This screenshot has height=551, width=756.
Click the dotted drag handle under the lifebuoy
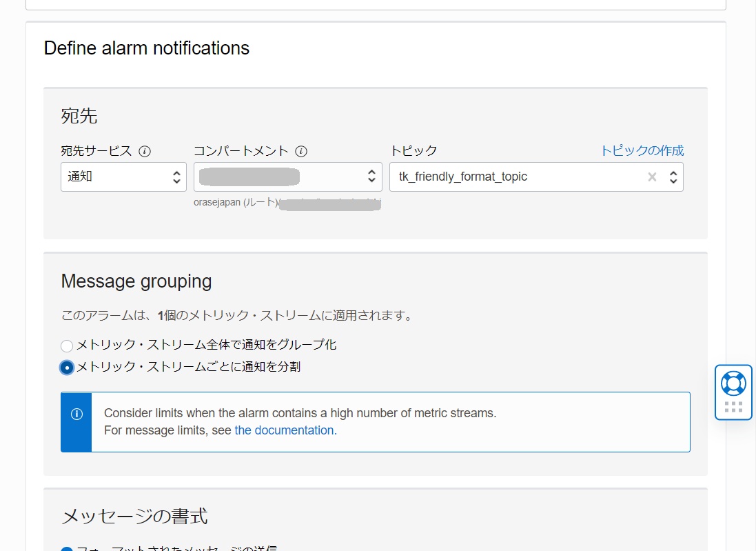[733, 407]
